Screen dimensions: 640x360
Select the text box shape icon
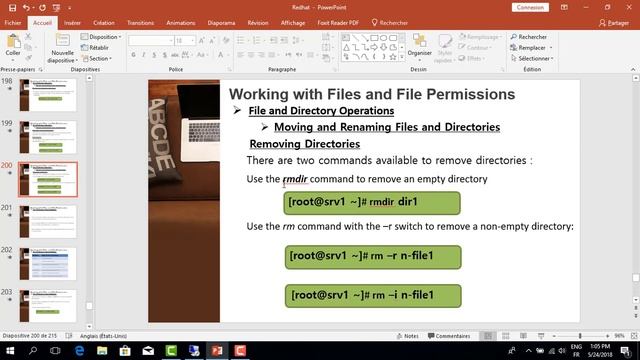click(x=346, y=38)
